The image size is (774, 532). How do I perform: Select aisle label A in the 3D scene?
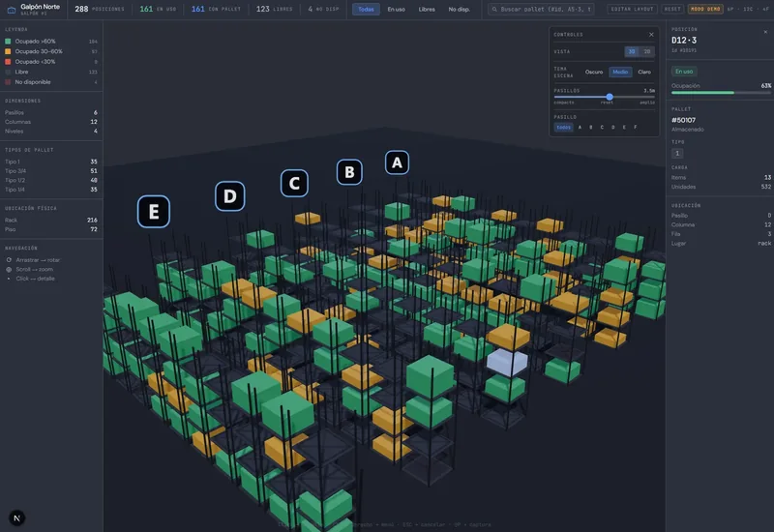tap(397, 163)
